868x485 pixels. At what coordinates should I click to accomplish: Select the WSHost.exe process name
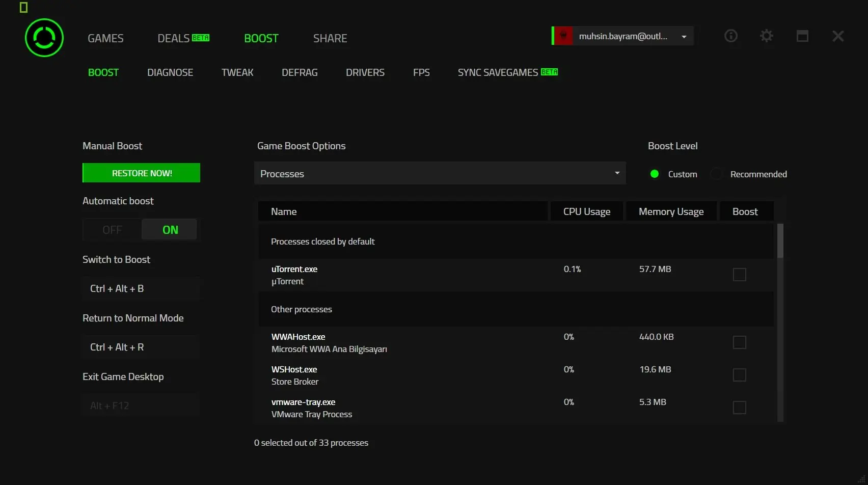coord(294,369)
